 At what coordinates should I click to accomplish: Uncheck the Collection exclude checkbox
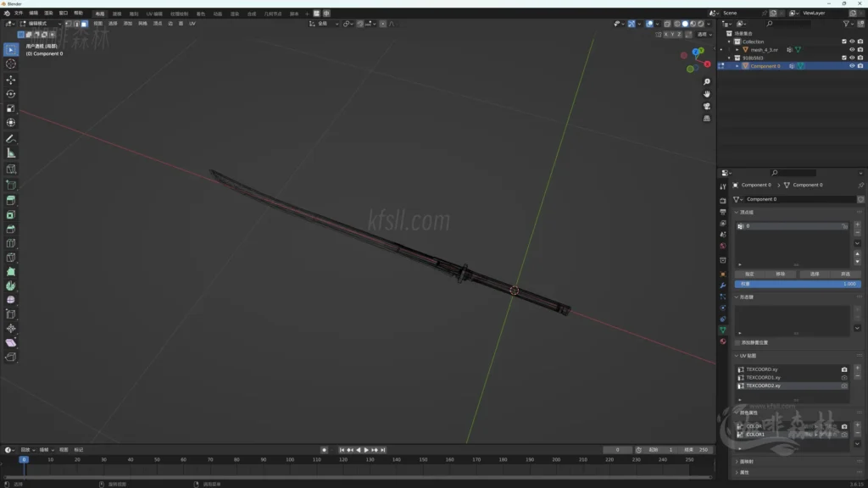[843, 42]
